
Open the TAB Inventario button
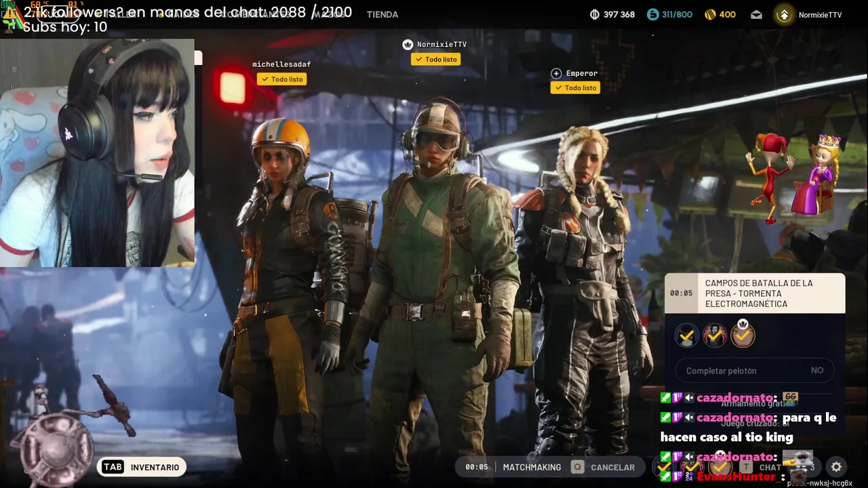point(141,467)
